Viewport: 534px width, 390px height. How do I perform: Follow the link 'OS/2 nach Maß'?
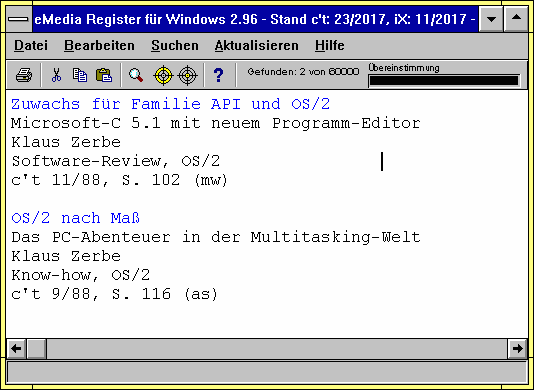[76, 218]
